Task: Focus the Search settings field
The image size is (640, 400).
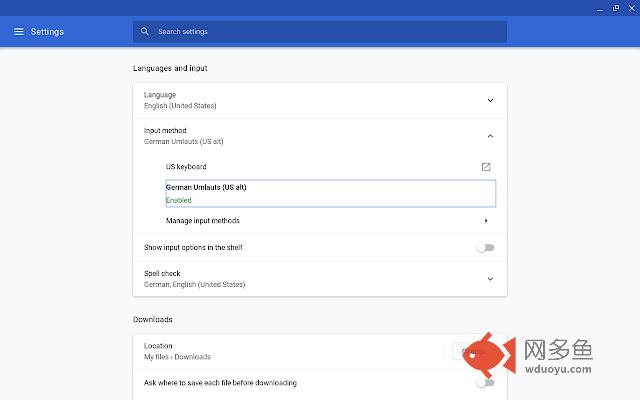Action: [x=320, y=31]
